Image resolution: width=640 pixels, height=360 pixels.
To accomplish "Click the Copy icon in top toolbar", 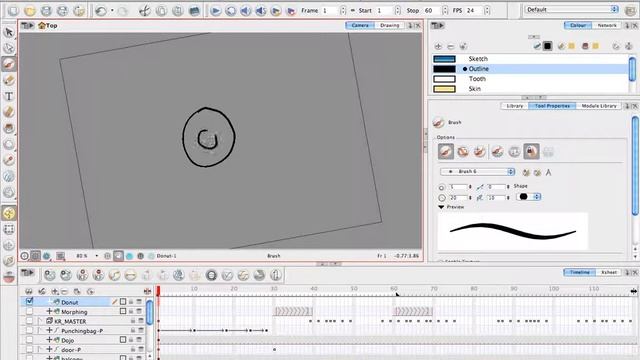I will click(161, 11).
